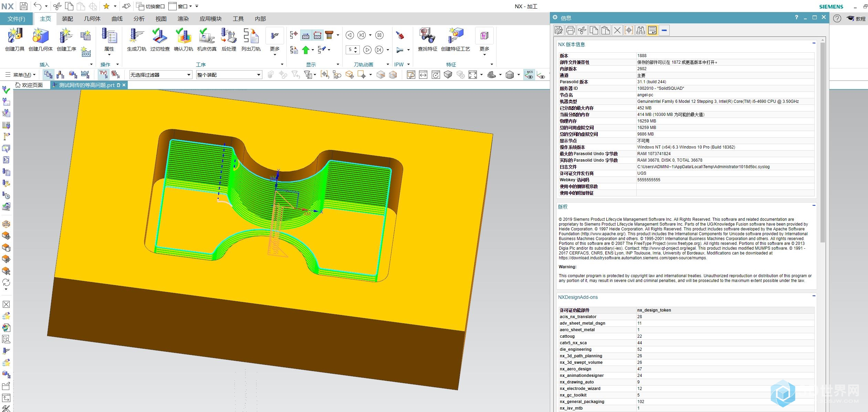
Task: Switch to Assemblies (装配) ribbon tab
Action: click(x=67, y=19)
